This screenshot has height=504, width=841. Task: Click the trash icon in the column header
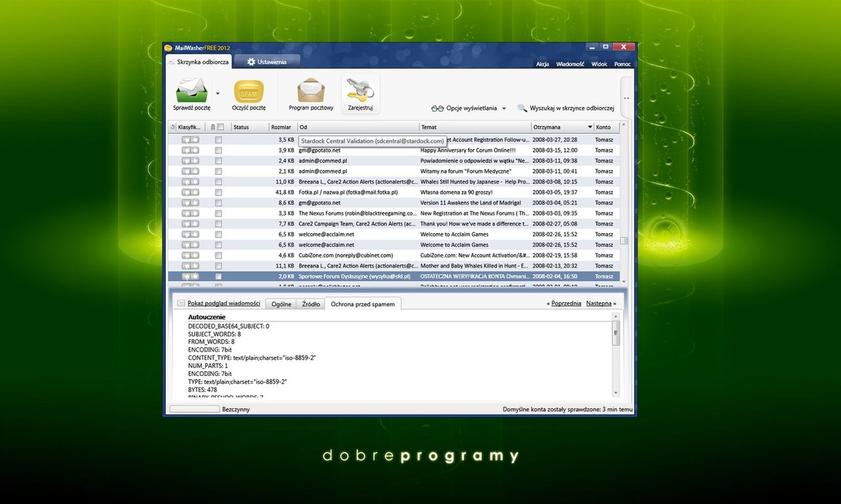click(212, 127)
